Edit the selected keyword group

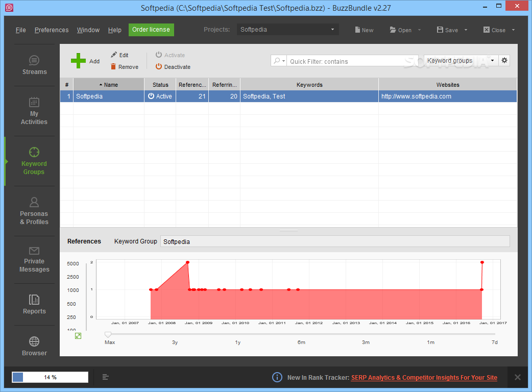119,55
